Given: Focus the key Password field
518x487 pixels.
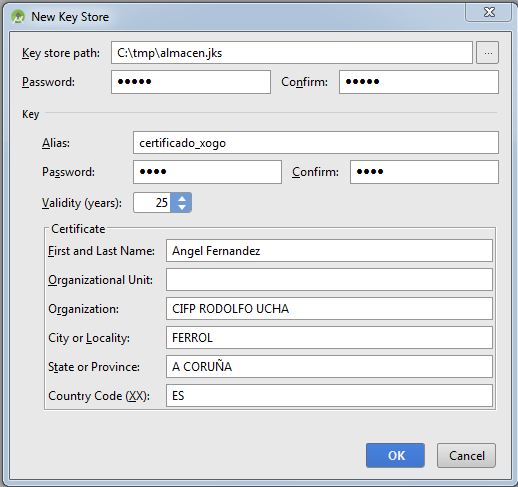Looking at the screenshot, I should (207, 172).
